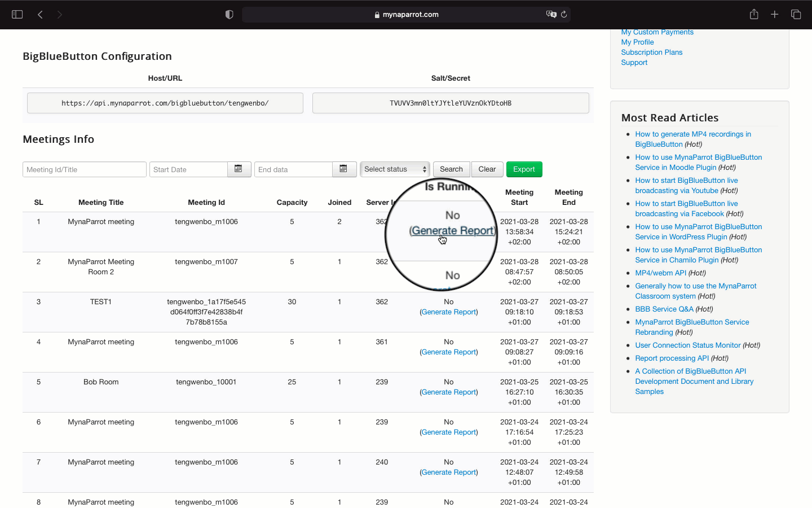Open Generate Report for Bob Room
This screenshot has width=812, height=508.
click(449, 392)
